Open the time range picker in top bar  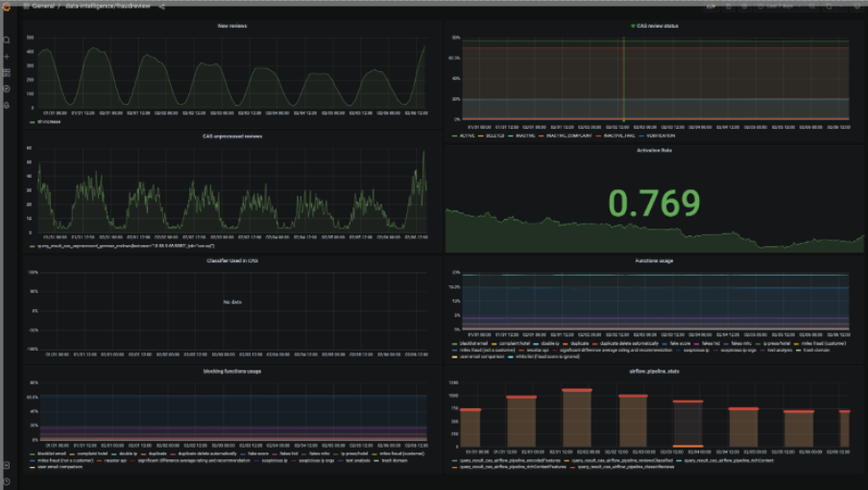point(780,7)
